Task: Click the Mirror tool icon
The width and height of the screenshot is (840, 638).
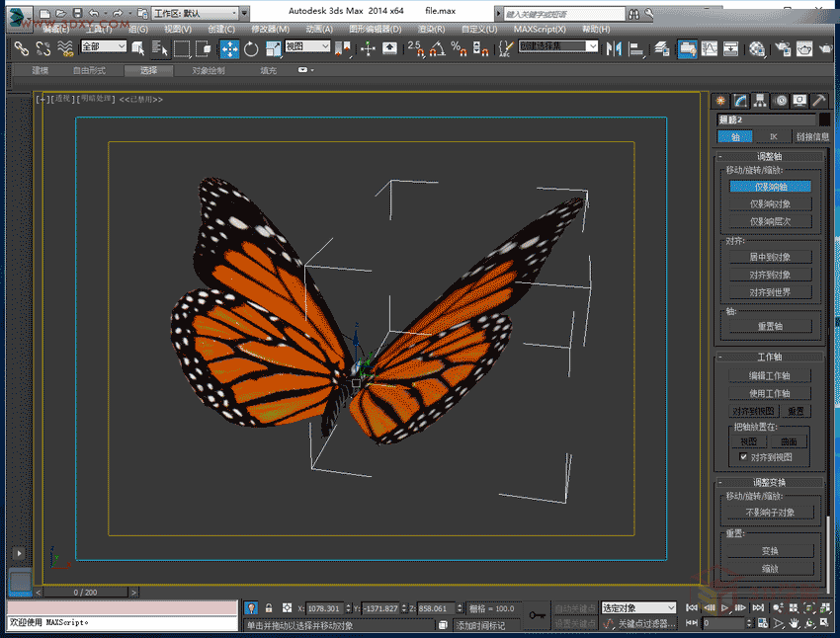Action: pos(614,48)
